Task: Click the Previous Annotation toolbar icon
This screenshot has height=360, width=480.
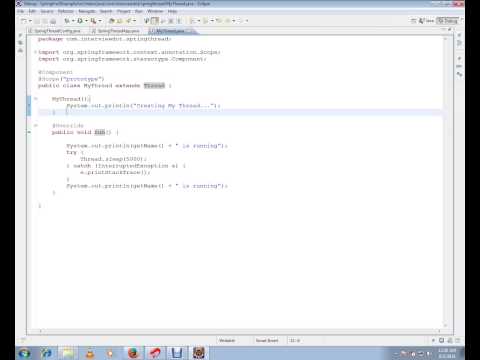Action: [206, 21]
